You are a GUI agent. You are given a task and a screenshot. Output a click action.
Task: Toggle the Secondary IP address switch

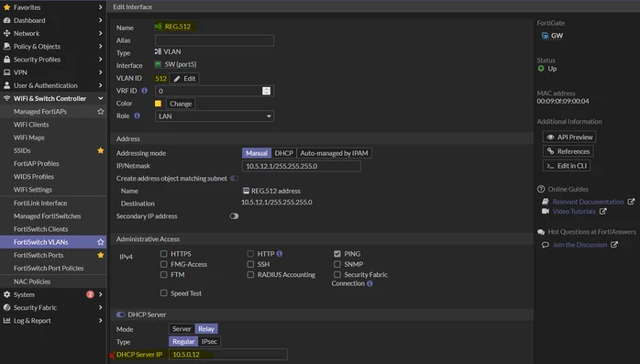click(x=234, y=216)
